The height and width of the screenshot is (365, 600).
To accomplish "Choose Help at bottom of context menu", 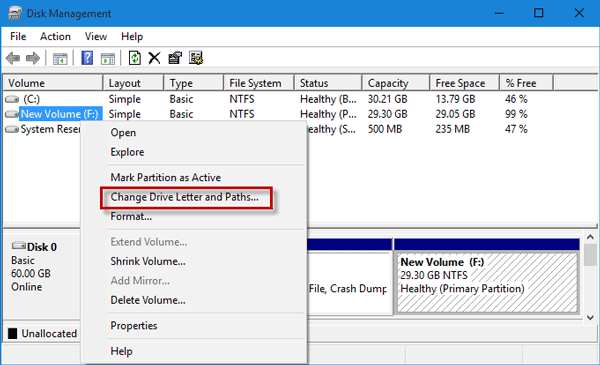I will pos(194,351).
